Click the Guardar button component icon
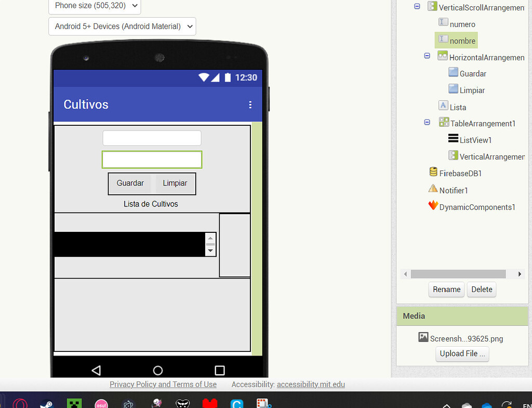This screenshot has height=408, width=532. tap(453, 73)
